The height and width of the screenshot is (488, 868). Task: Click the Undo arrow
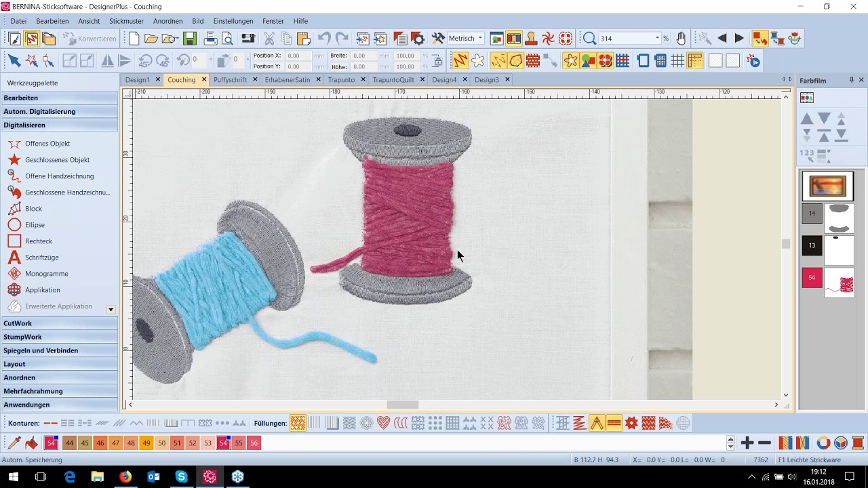(x=324, y=39)
